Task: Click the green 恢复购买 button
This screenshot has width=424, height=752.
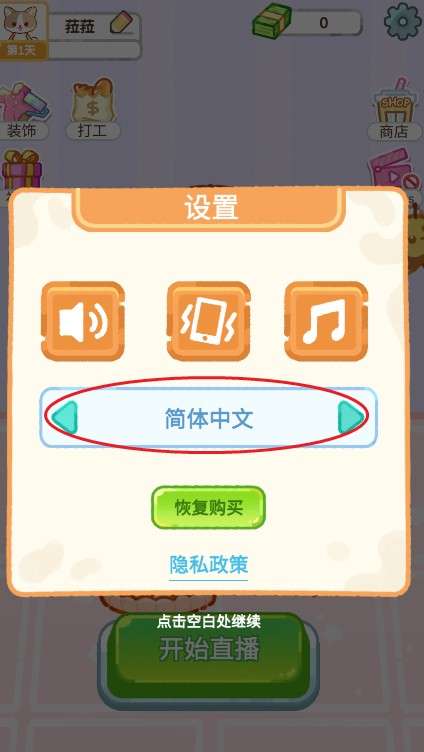Action: (x=209, y=508)
